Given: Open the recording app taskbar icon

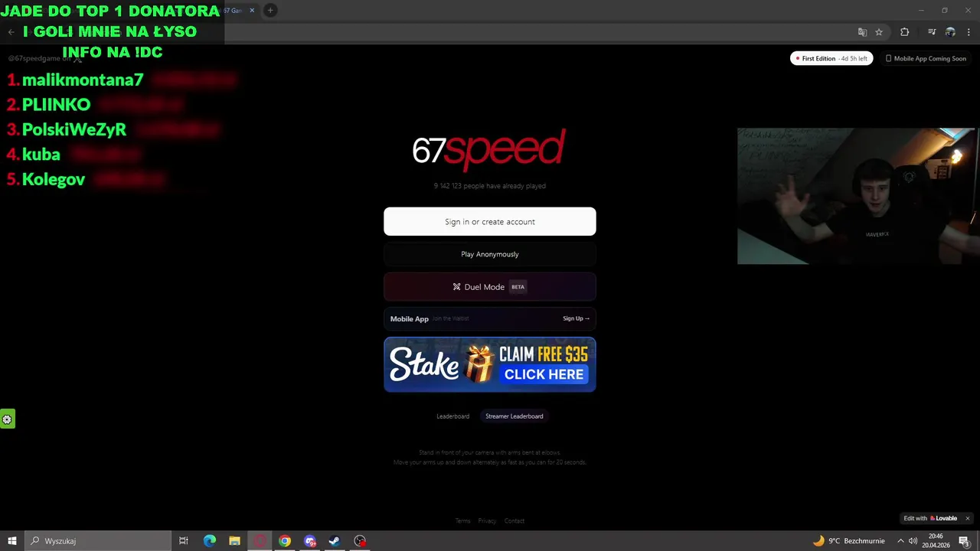Looking at the screenshot, I should 360,541.
